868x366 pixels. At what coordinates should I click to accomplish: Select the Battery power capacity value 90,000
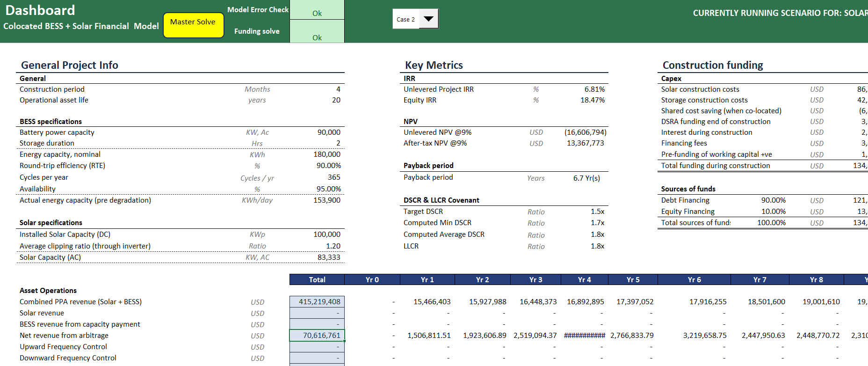pyautogui.click(x=328, y=132)
